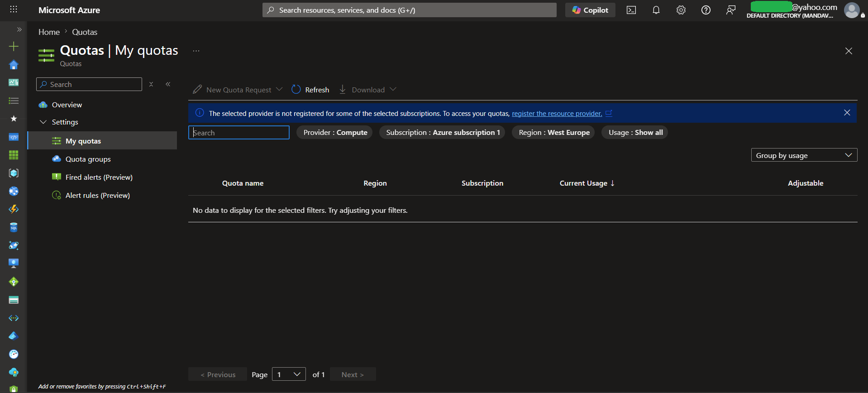Screen dimensions: 868x393
Task: Open New Quota Request dropdown
Action: pos(238,90)
